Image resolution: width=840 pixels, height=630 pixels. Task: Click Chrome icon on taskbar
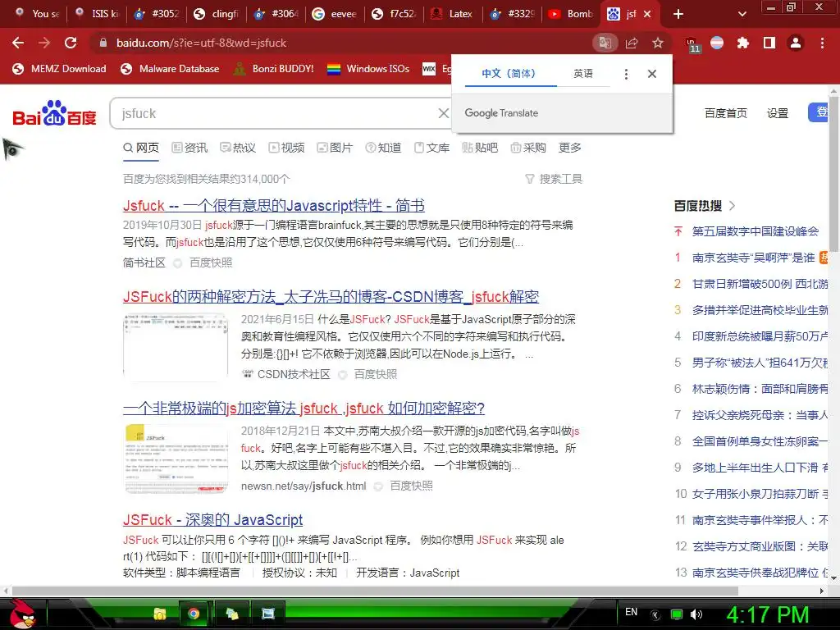(x=194, y=614)
